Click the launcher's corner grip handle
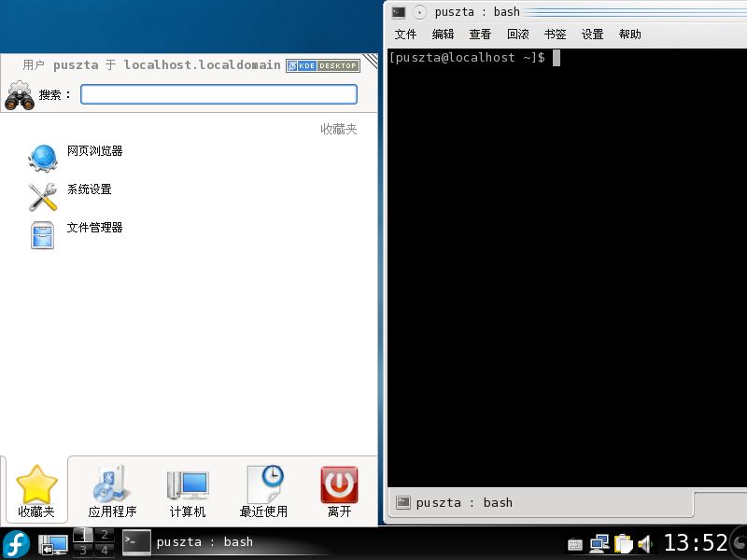747x560 pixels. pos(370,61)
